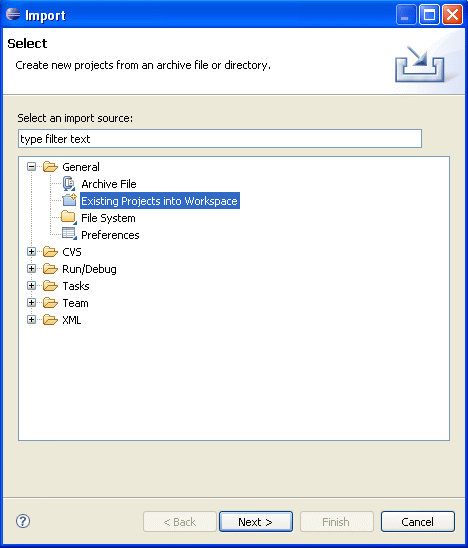Click the Archive File import icon

[69, 184]
